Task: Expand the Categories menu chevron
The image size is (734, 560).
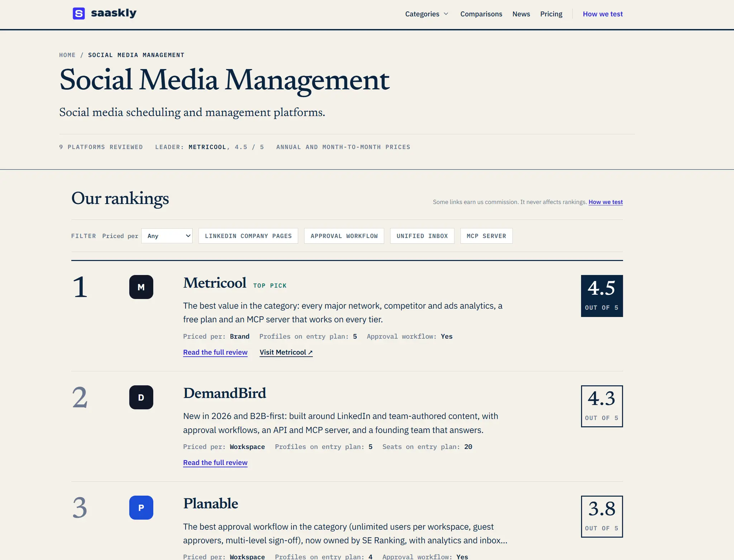Action: coord(446,14)
